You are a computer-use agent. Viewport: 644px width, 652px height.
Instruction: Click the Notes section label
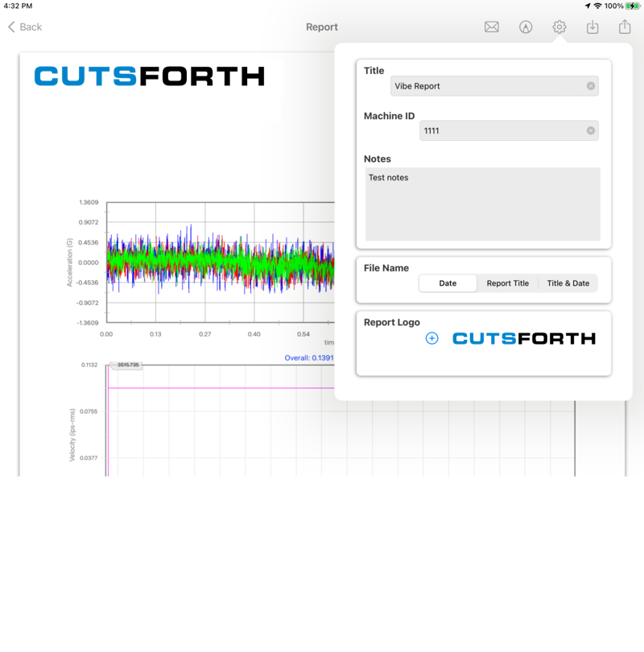[377, 159]
